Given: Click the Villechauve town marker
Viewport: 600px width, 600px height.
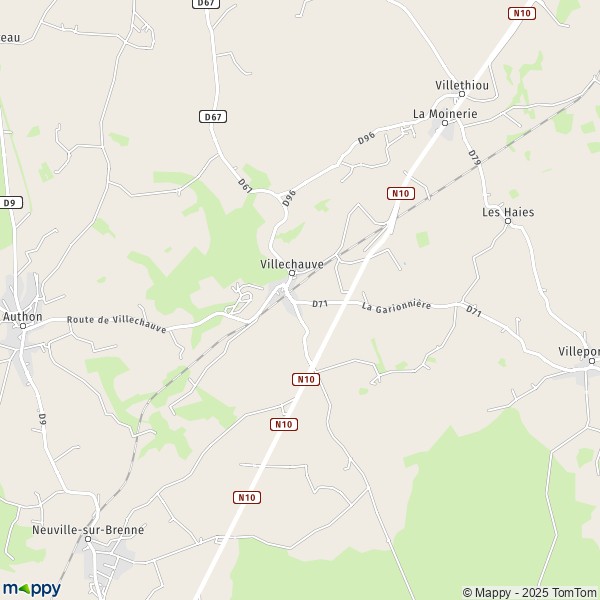Looking at the screenshot, I should [x=292, y=273].
